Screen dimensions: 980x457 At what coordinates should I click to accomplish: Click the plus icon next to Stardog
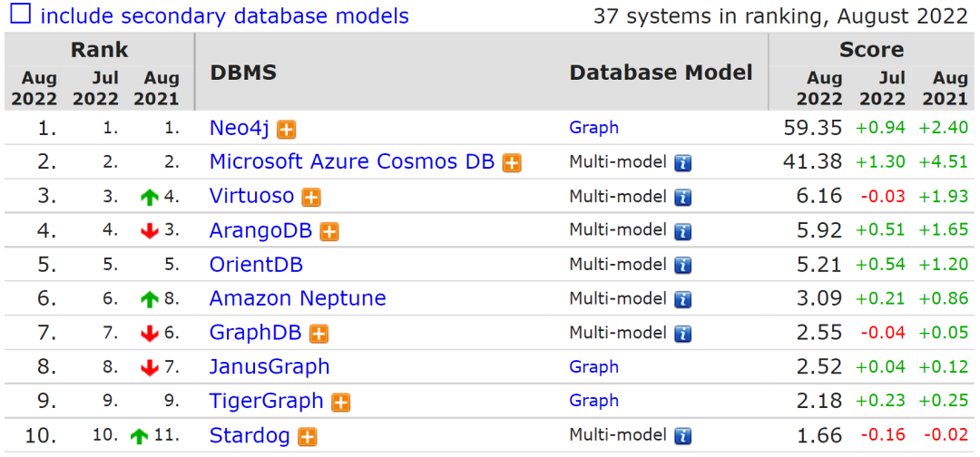308,437
